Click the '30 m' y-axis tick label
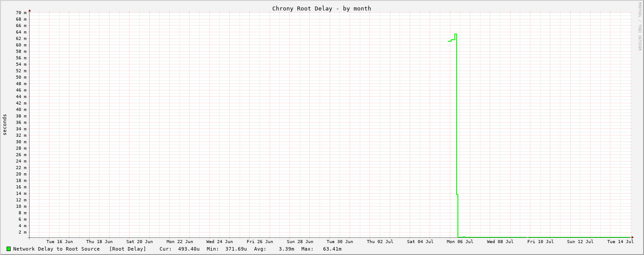The height and width of the screenshot is (255, 644). (21, 142)
